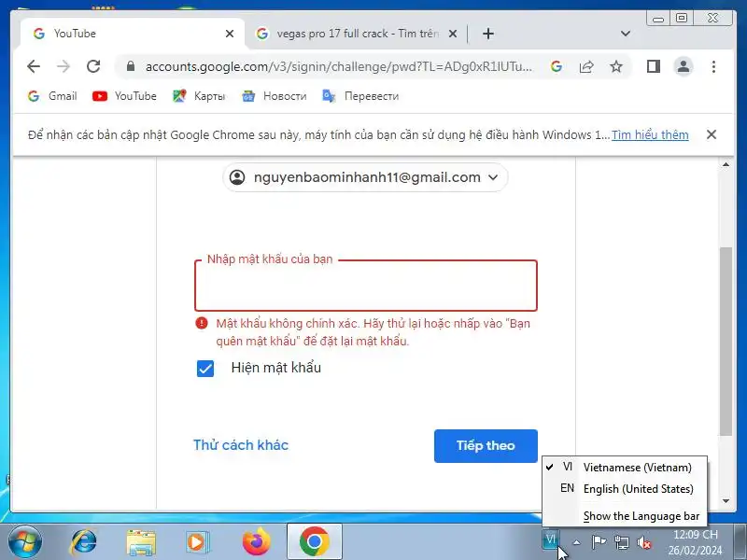The height and width of the screenshot is (560, 747).
Task: Select Vietnamese (Vietnam) input language
Action: tap(625, 468)
